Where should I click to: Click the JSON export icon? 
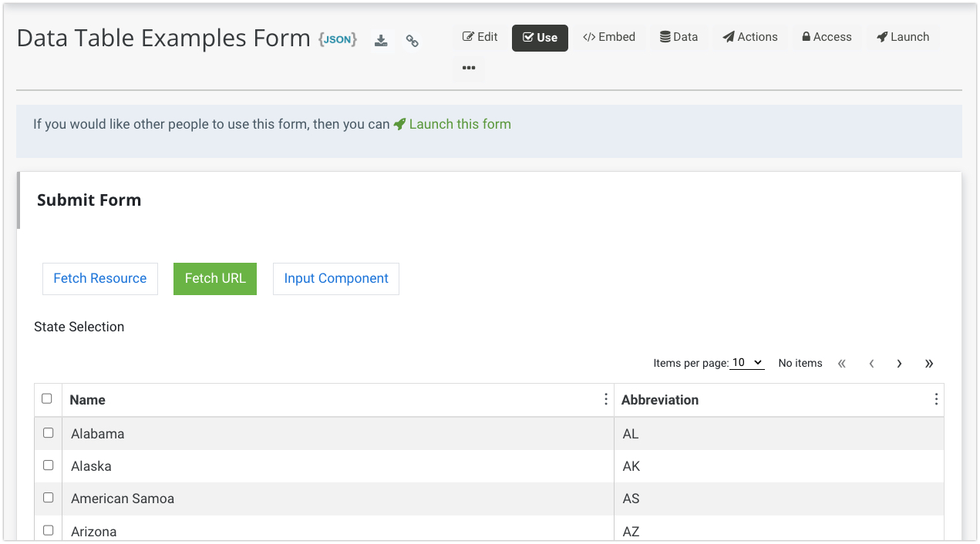(x=338, y=39)
